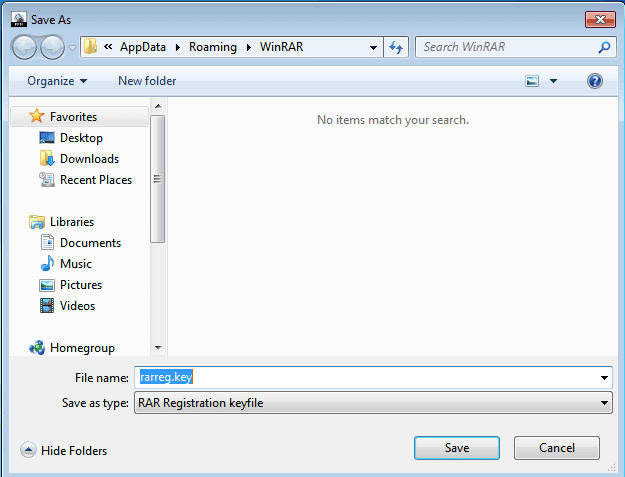Image resolution: width=625 pixels, height=477 pixels.
Task: Select Roaming in the address path
Action: click(x=212, y=47)
